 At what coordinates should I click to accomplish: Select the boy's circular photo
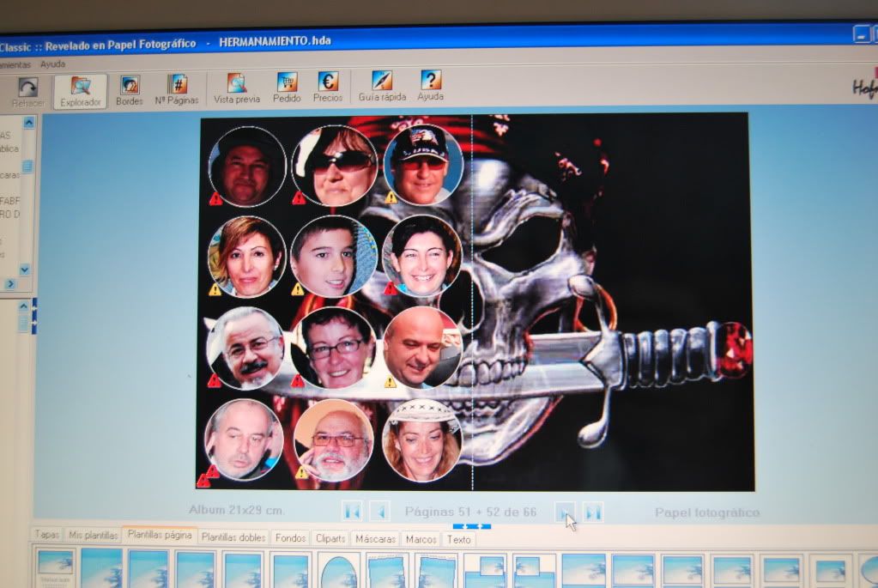point(334,256)
